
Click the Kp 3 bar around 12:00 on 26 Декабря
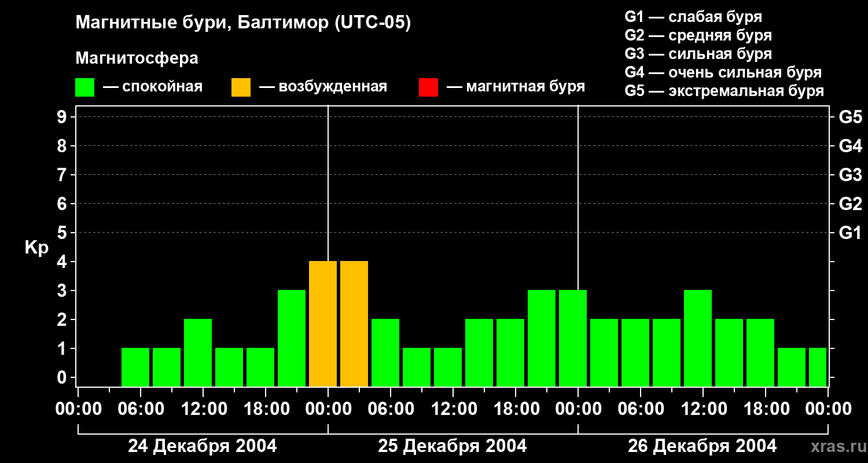pyautogui.click(x=698, y=338)
